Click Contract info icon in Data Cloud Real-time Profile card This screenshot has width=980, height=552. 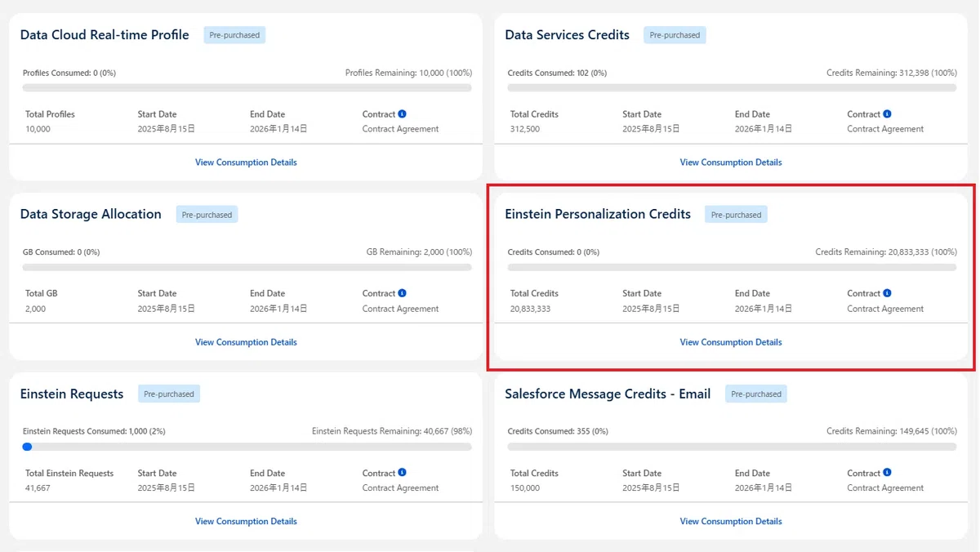(x=403, y=114)
